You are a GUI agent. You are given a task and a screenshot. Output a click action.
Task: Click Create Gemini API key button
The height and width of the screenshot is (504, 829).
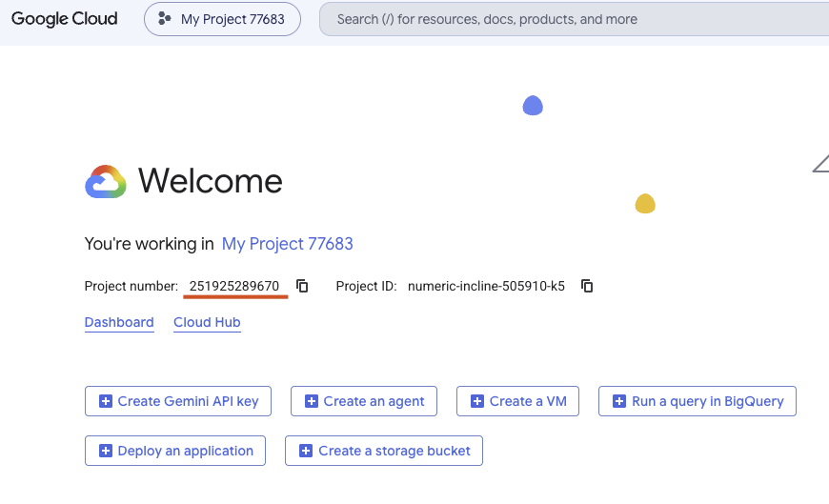click(x=178, y=401)
